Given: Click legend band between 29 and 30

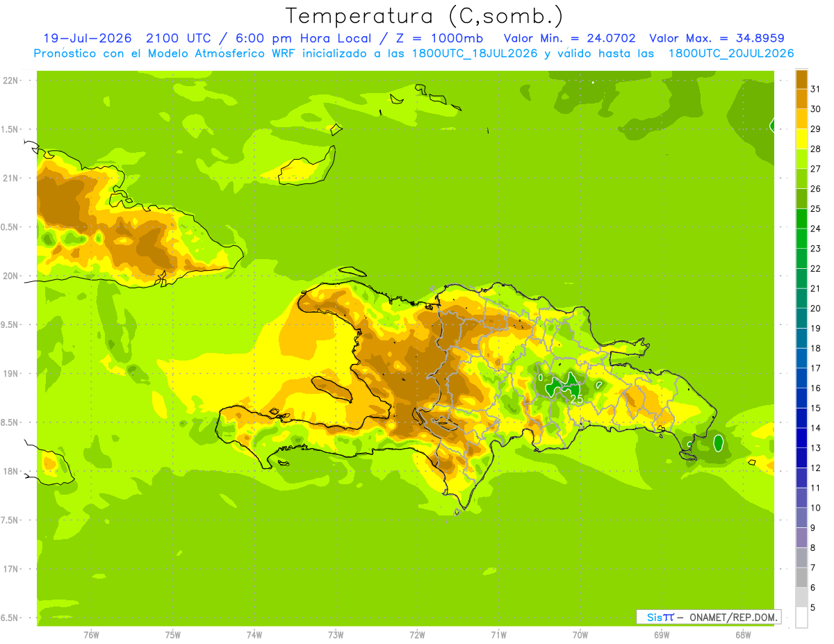Looking at the screenshot, I should [801, 119].
